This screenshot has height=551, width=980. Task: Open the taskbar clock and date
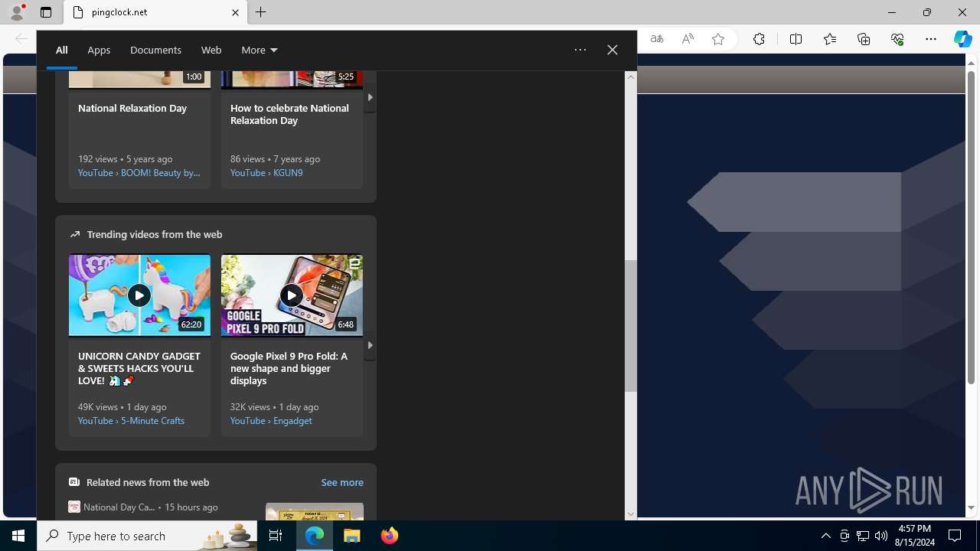tap(915, 536)
